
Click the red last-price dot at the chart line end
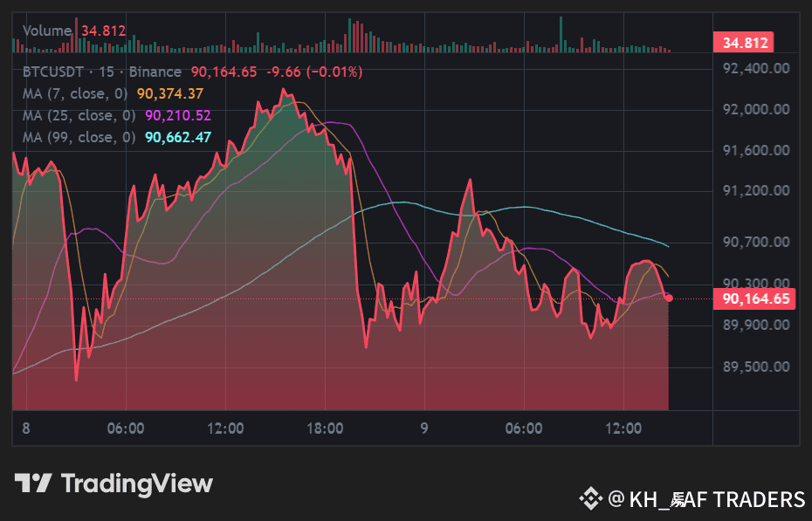(x=669, y=298)
